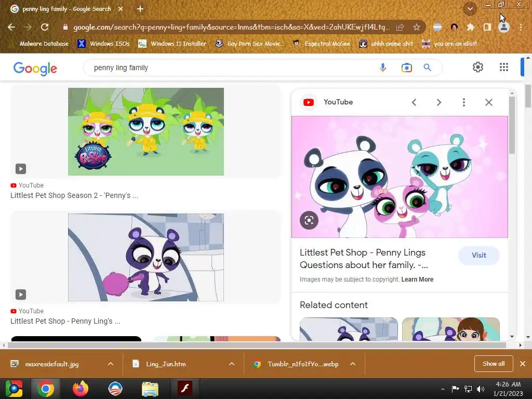Viewport: 532px width, 399px height.
Task: Click the page vertical scrollbar thumb
Action: click(528, 96)
